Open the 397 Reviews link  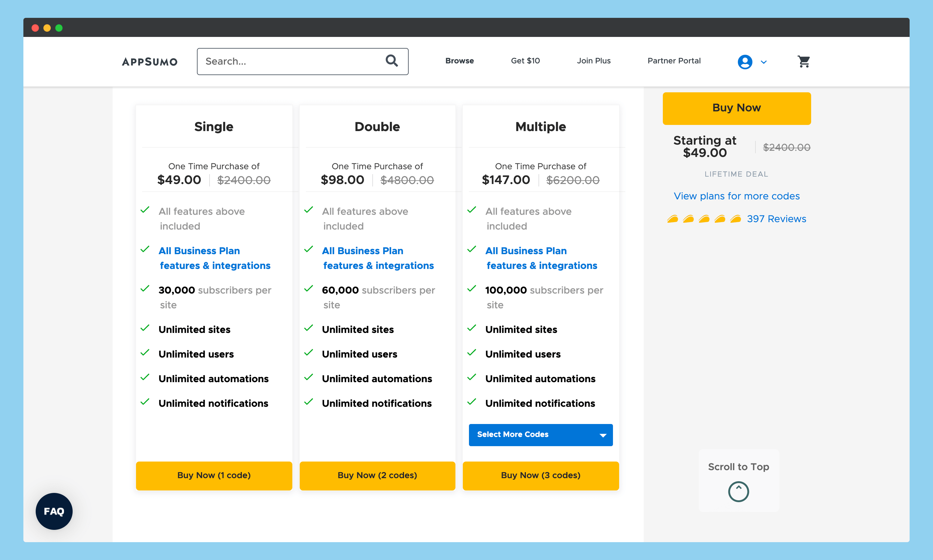pyautogui.click(x=776, y=219)
